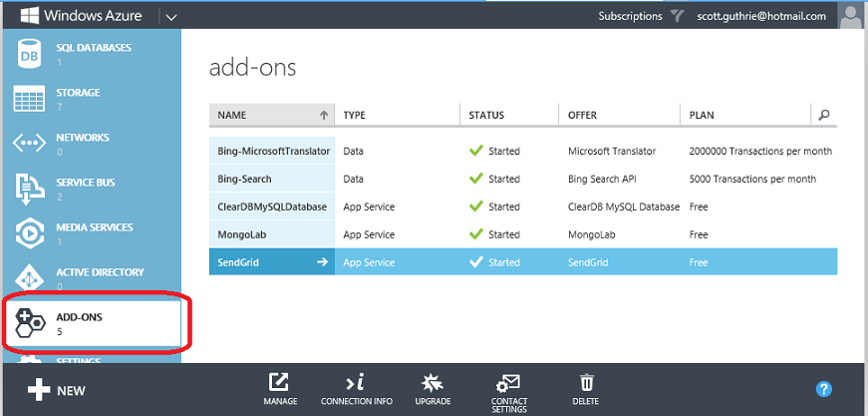This screenshot has width=868, height=416.
Task: Open the selected SendGrid add-on
Action: [272, 262]
